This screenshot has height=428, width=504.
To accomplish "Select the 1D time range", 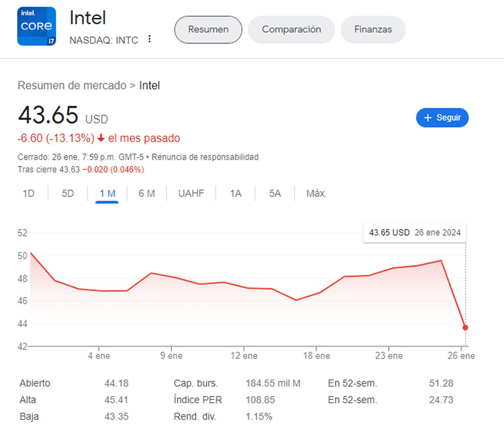I will [28, 194].
